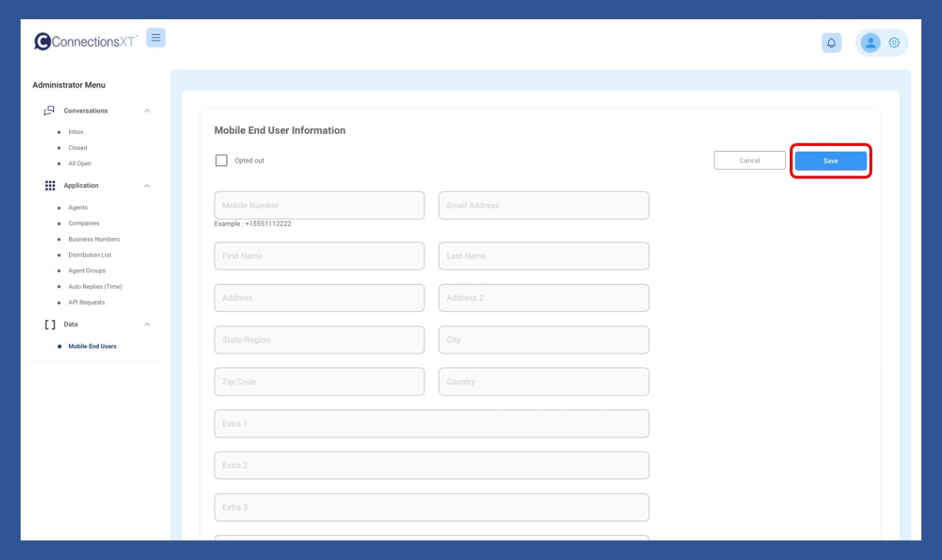
Task: Click the Application grid icon
Action: pyautogui.click(x=50, y=186)
